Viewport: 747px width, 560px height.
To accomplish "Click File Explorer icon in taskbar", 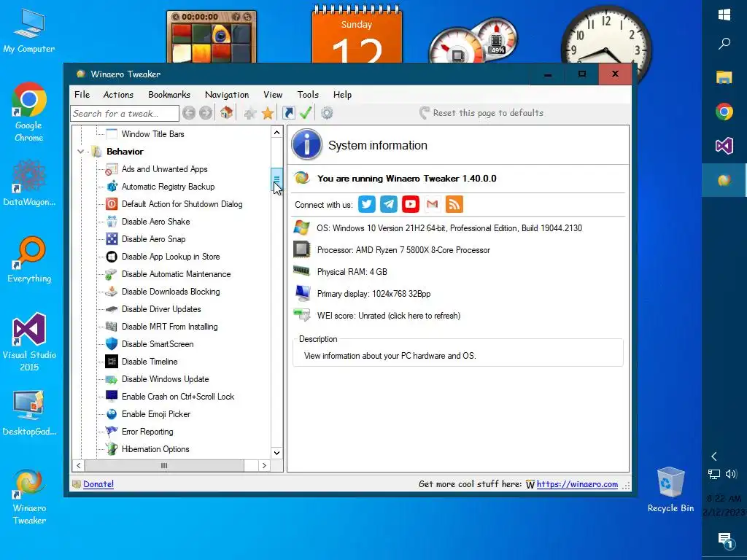I will click(x=724, y=77).
